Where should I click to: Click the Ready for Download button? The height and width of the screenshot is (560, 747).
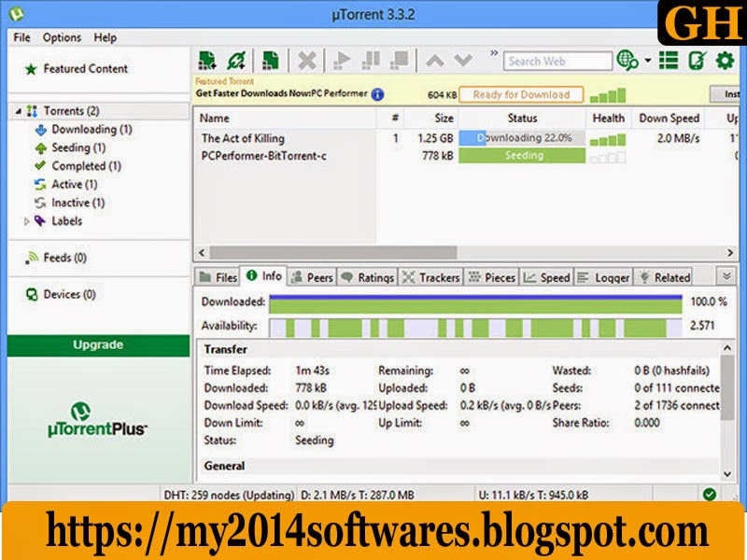(521, 95)
